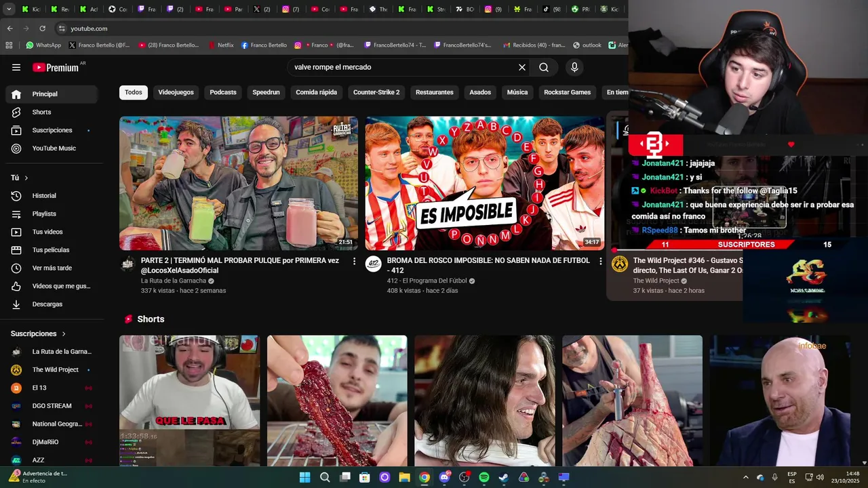Open Ver más tarde in the sidebar
This screenshot has width=868, height=488.
coord(52,268)
